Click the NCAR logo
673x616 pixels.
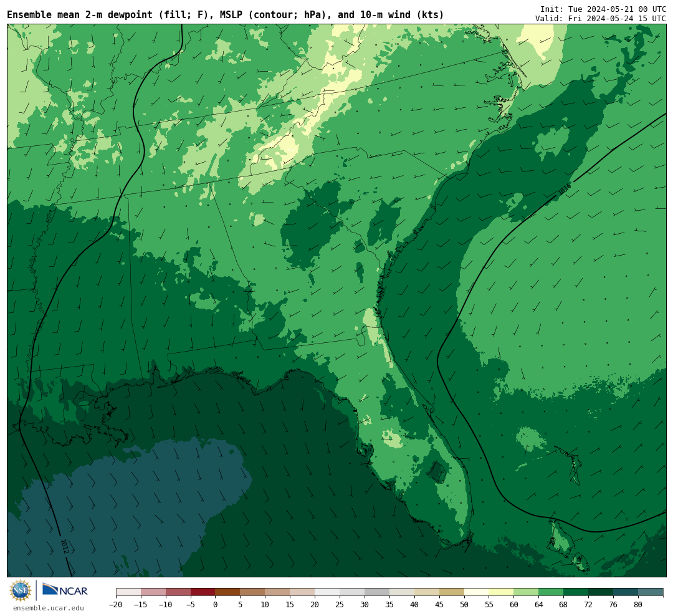tap(65, 589)
